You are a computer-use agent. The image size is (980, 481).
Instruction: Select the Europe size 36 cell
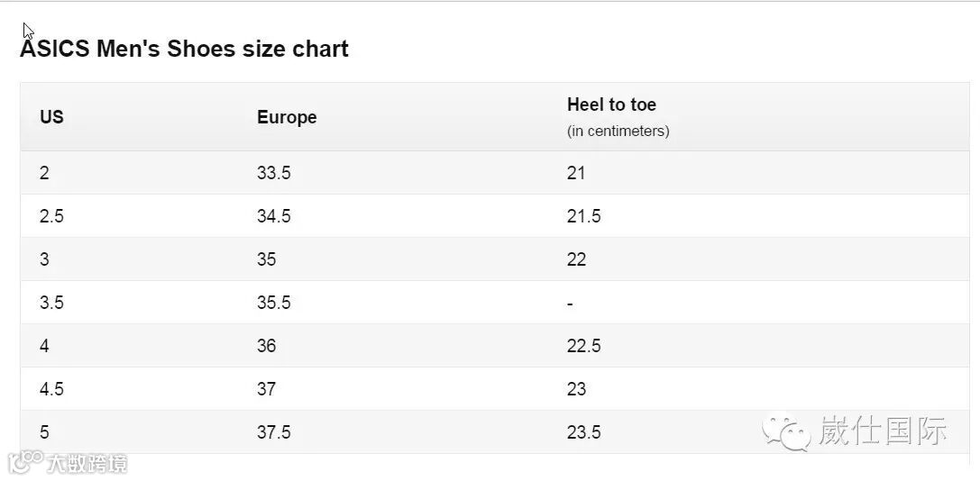pos(266,346)
